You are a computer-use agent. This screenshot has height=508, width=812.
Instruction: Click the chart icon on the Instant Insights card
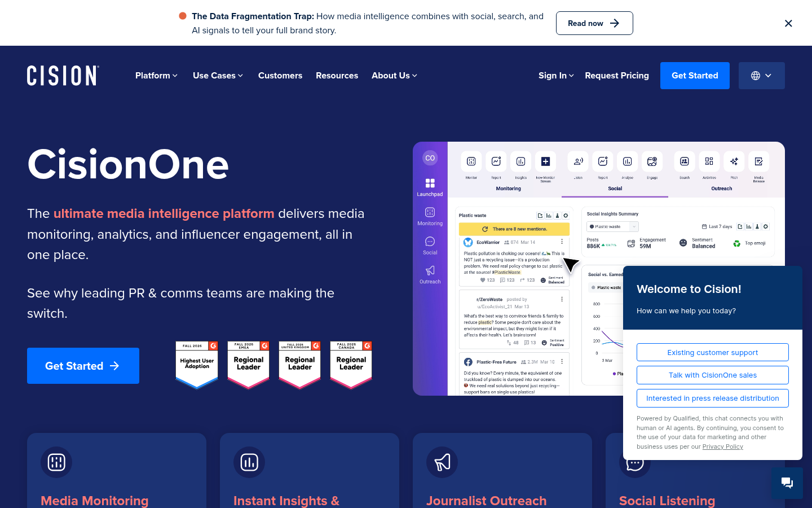249,462
